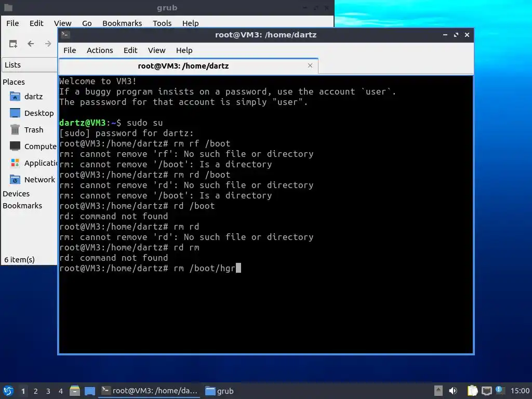Click the Network folder icon in sidebar
Screen dimensions: 532x399
[15, 179]
